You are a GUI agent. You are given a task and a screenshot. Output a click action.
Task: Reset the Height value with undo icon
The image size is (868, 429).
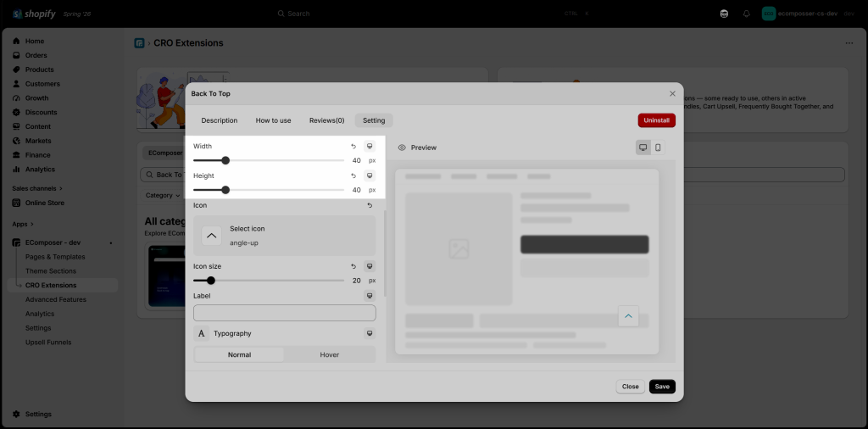pos(353,175)
